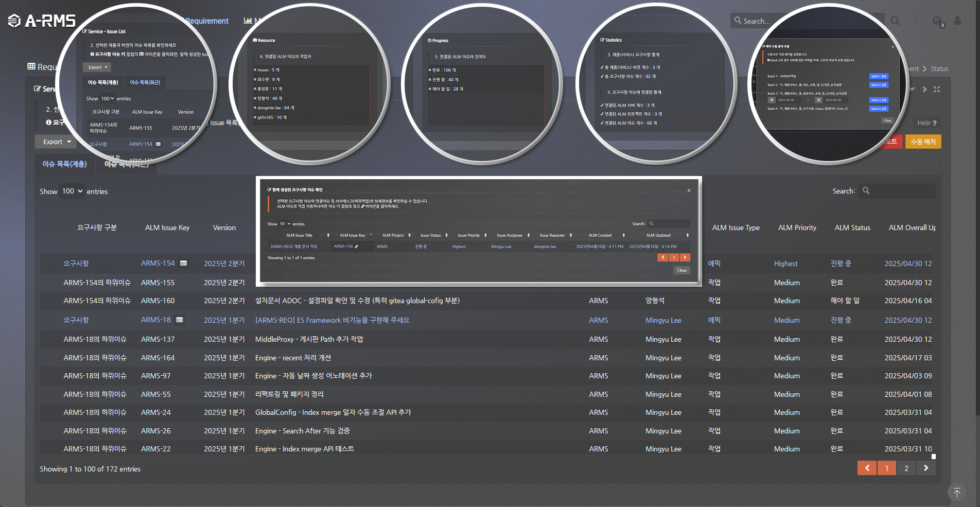Viewport: 980px width, 507px height.
Task: Open the detail icon beside ARMS-18
Action: click(180, 320)
